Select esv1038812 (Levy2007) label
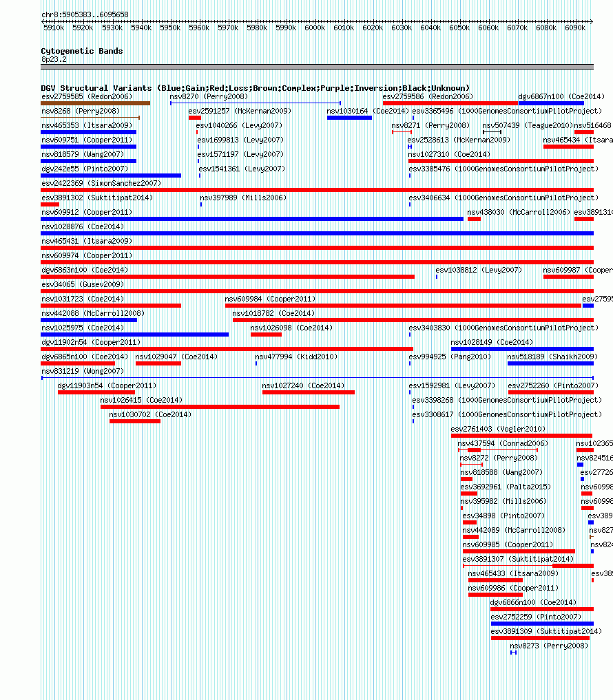 click(479, 270)
